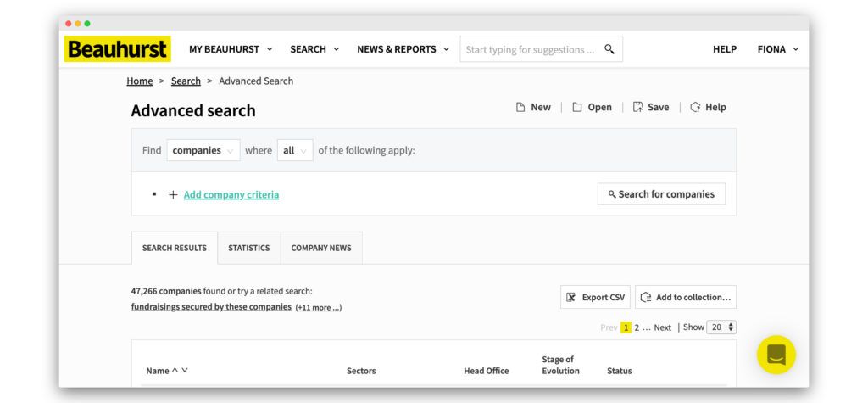Image resolution: width=868 pixels, height=403 pixels.
Task: Click the Export CSV button
Action: pos(595,297)
